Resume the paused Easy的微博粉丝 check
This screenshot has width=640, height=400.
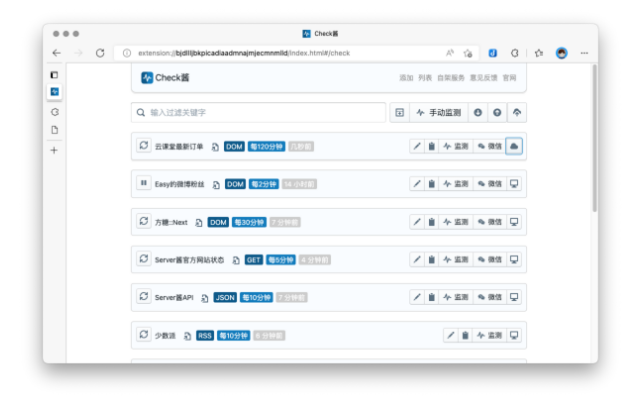click(144, 183)
